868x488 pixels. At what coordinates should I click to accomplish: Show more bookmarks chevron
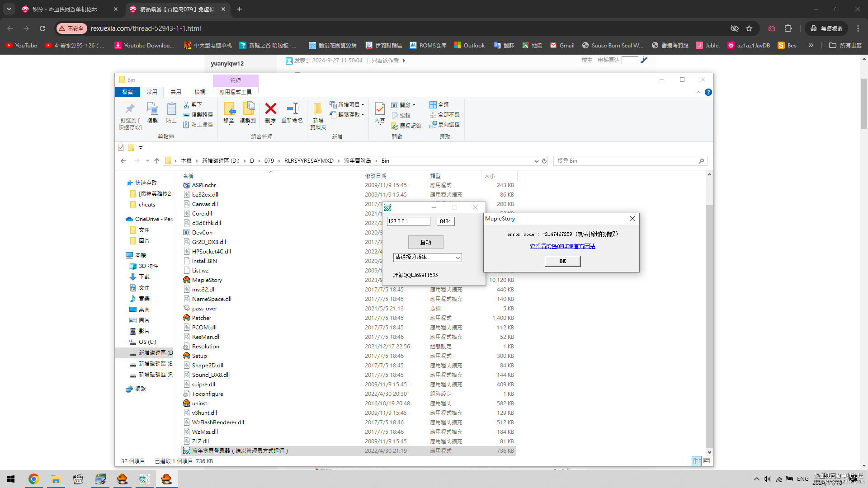tap(811, 45)
